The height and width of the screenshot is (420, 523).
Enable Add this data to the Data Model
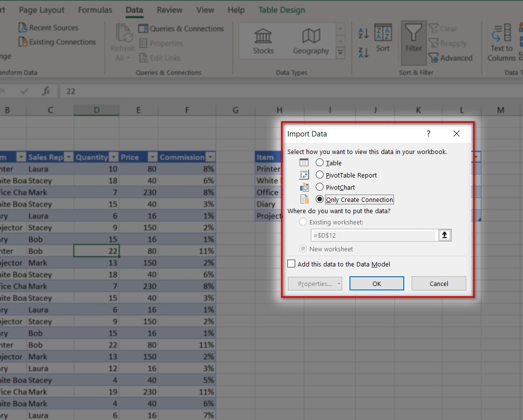[291, 263]
